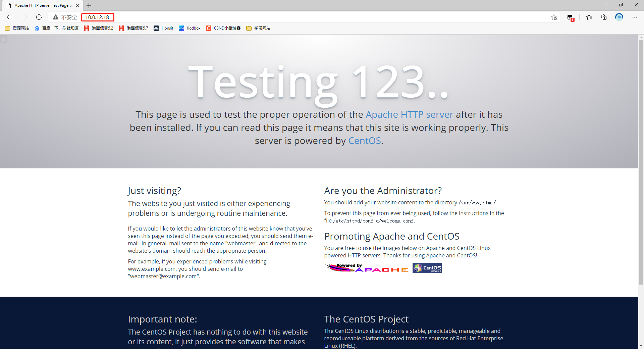Open the Honsit bookmark
The width and height of the screenshot is (644, 349).
[164, 28]
